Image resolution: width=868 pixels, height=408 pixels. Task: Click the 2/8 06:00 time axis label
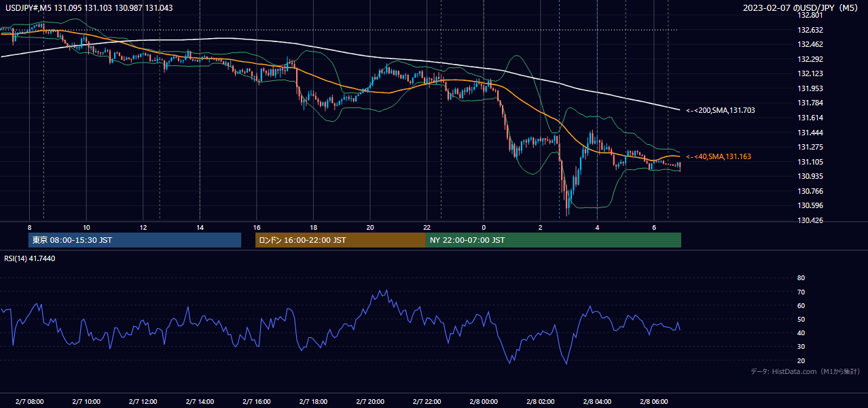(x=653, y=402)
